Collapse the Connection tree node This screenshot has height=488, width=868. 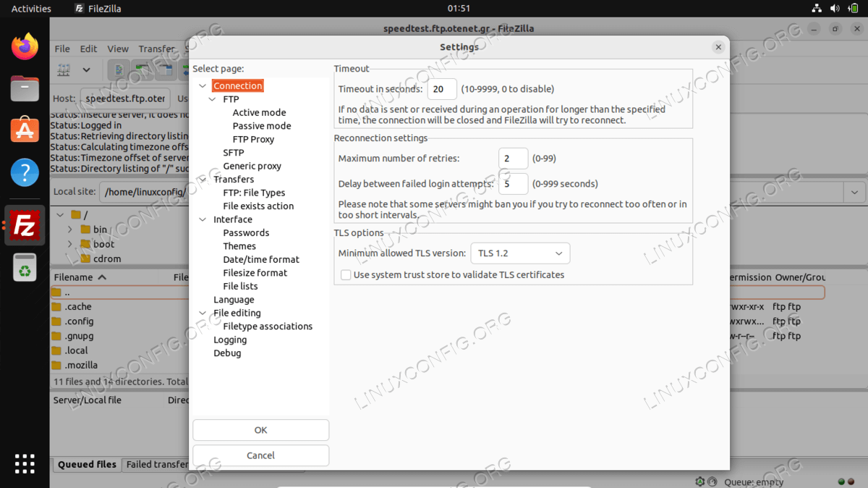202,86
